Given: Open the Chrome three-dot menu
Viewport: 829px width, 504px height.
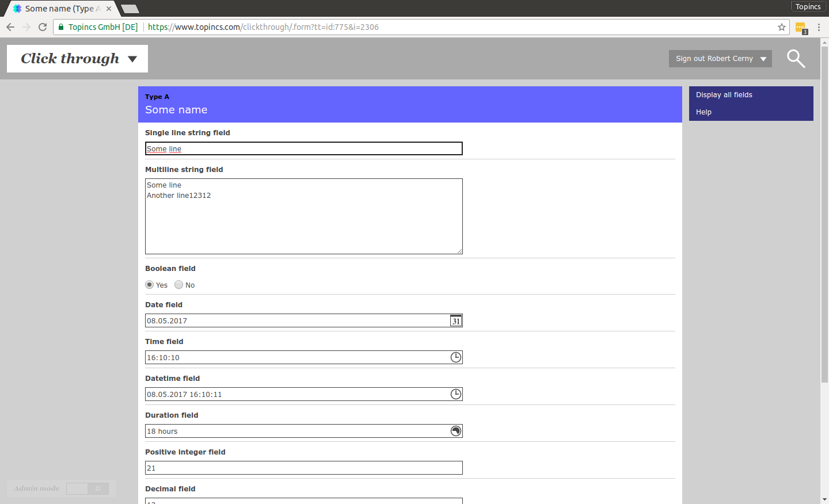Looking at the screenshot, I should pyautogui.click(x=819, y=27).
